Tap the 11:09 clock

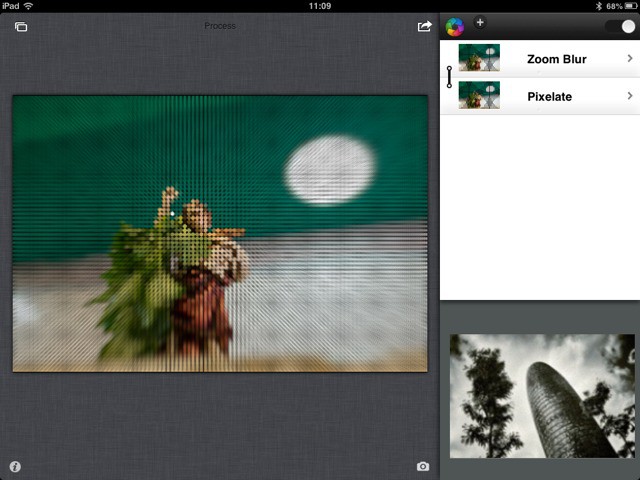(320, 6)
